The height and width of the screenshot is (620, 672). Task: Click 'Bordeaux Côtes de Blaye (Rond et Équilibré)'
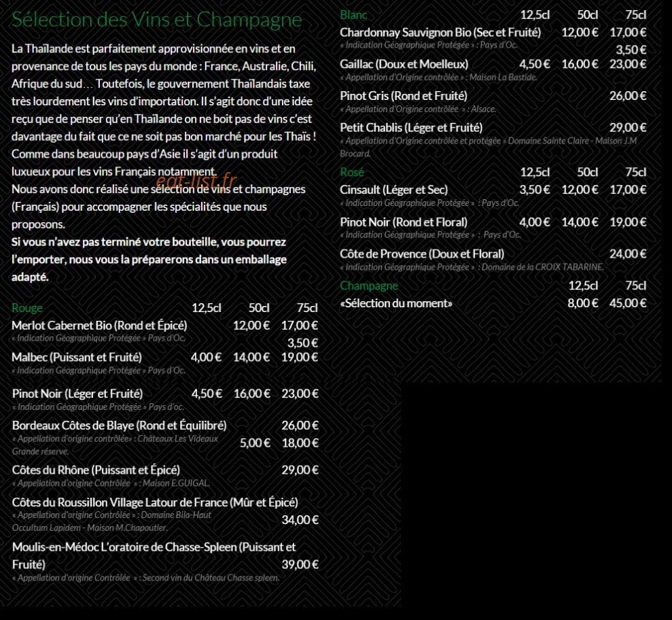tap(119, 426)
